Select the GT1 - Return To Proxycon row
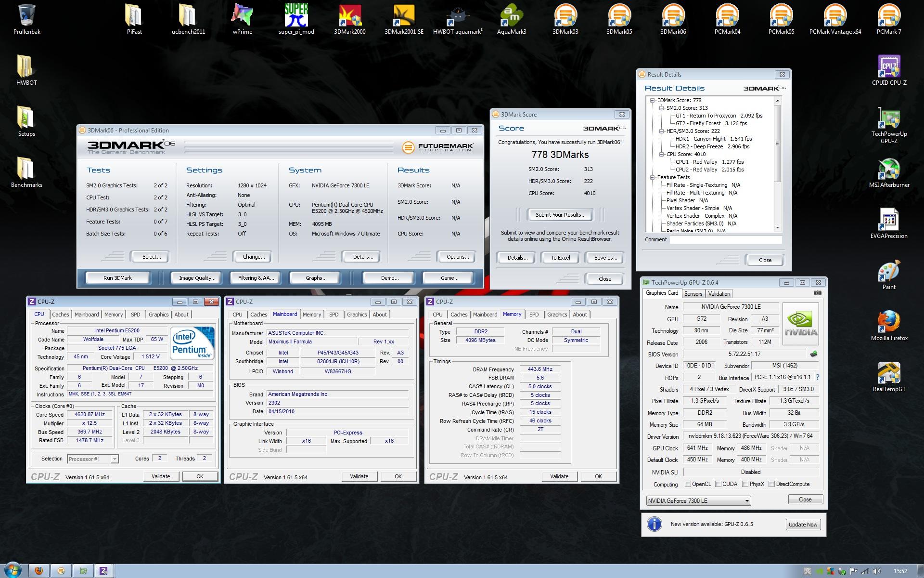 719,116
